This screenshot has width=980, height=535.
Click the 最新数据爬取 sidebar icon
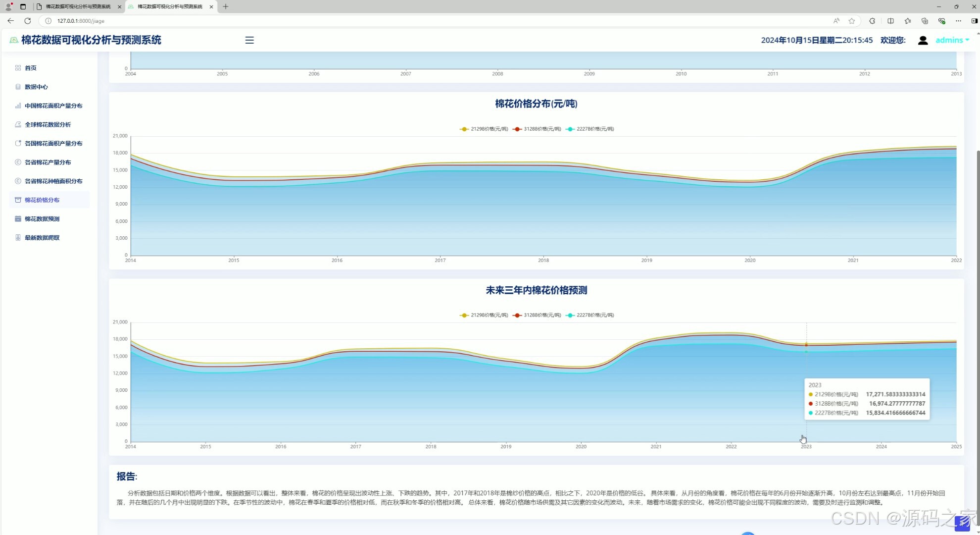tap(18, 238)
